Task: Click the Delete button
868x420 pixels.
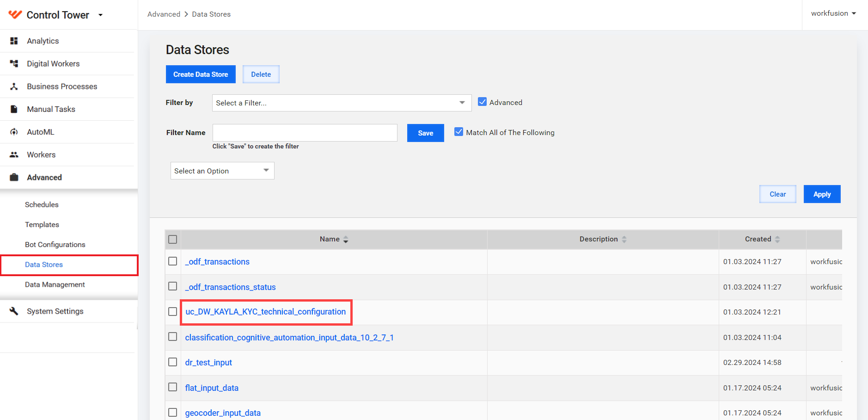Action: [x=261, y=74]
